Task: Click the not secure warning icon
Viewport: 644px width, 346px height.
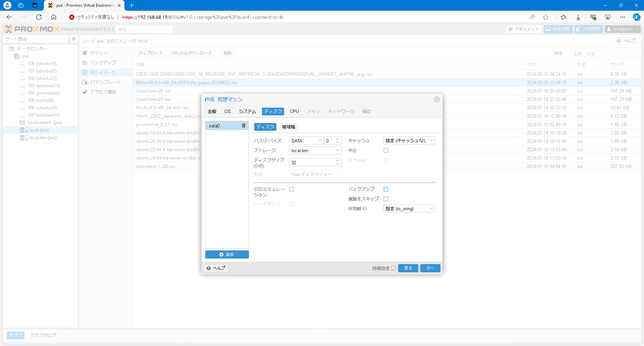Action: pos(72,17)
